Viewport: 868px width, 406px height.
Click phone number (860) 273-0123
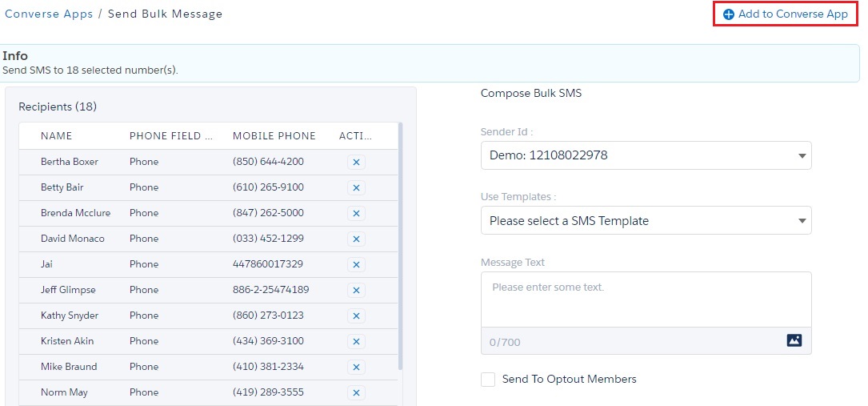point(269,316)
